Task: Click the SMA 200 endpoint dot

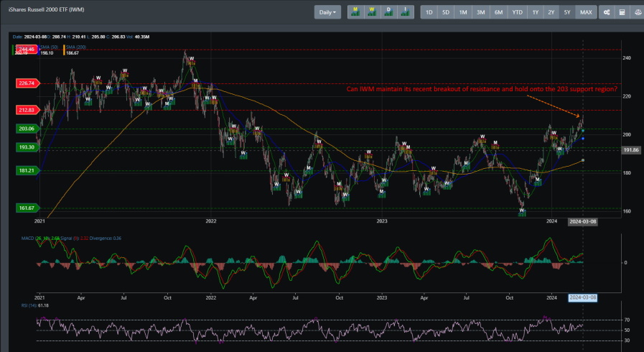Action: click(583, 160)
